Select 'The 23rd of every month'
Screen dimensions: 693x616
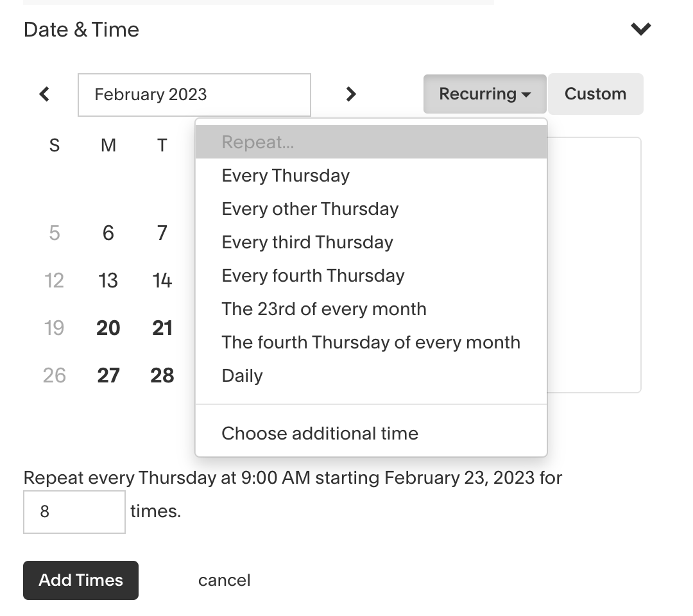pos(324,309)
